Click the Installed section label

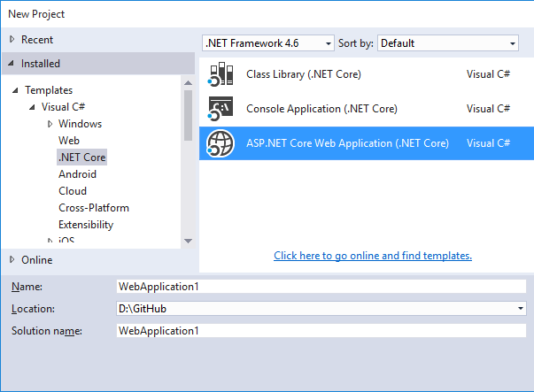[x=41, y=64]
